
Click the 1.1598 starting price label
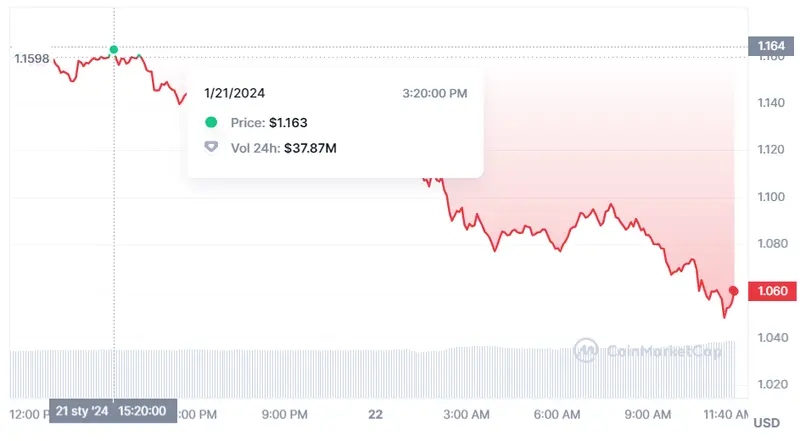(31, 59)
